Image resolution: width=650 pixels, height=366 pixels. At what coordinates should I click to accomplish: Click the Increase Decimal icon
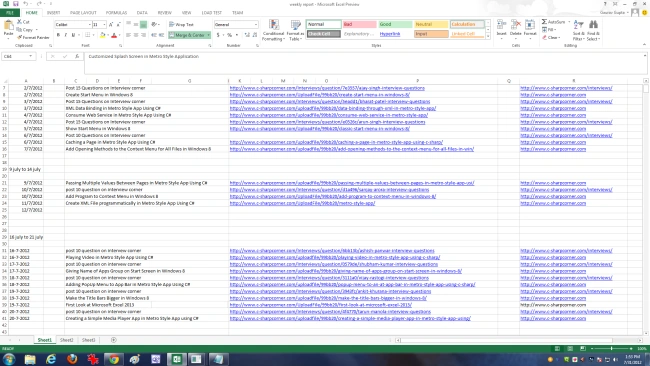[x=247, y=35]
